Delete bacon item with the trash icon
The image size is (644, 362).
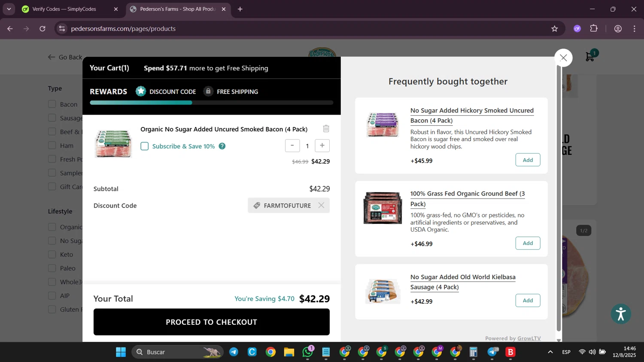326,129
